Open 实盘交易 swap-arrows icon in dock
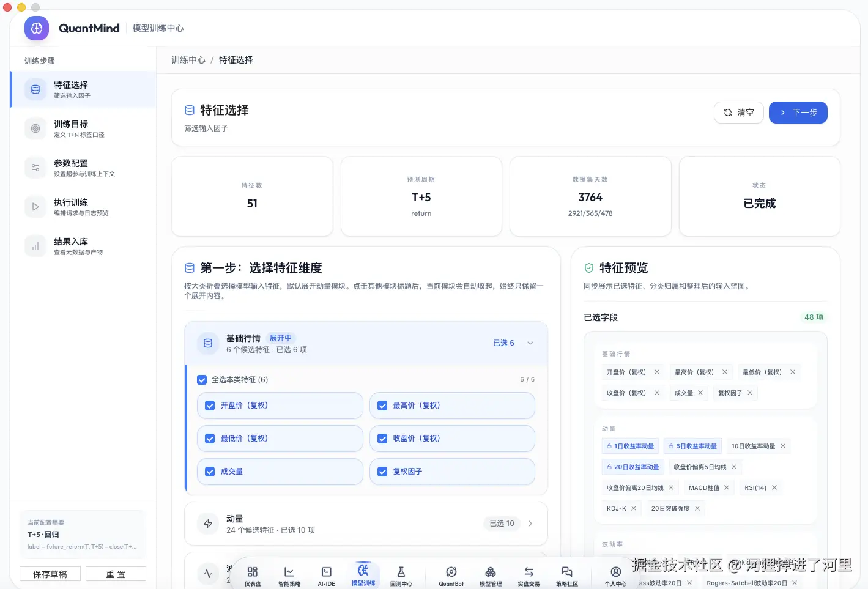 click(529, 572)
